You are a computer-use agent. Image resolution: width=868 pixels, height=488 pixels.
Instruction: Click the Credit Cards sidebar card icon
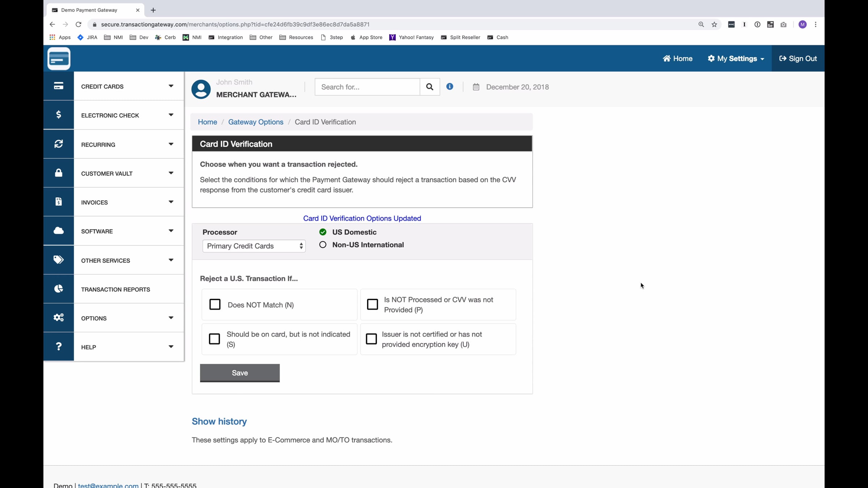click(x=59, y=86)
